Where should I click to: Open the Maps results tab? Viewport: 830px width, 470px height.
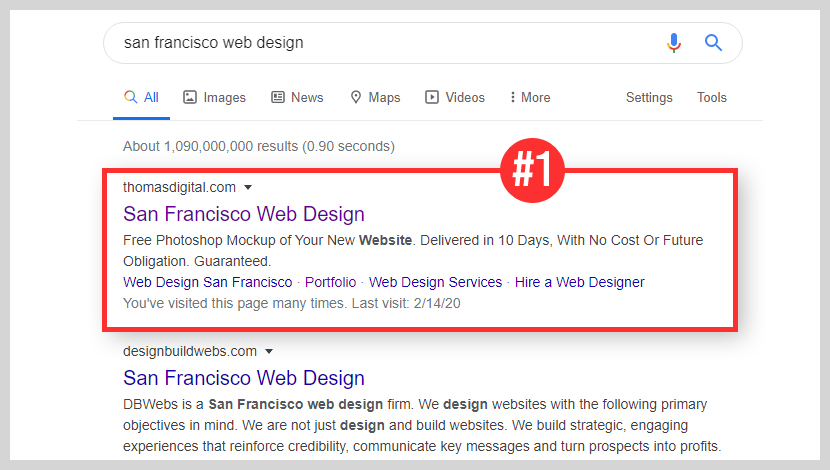[x=375, y=97]
